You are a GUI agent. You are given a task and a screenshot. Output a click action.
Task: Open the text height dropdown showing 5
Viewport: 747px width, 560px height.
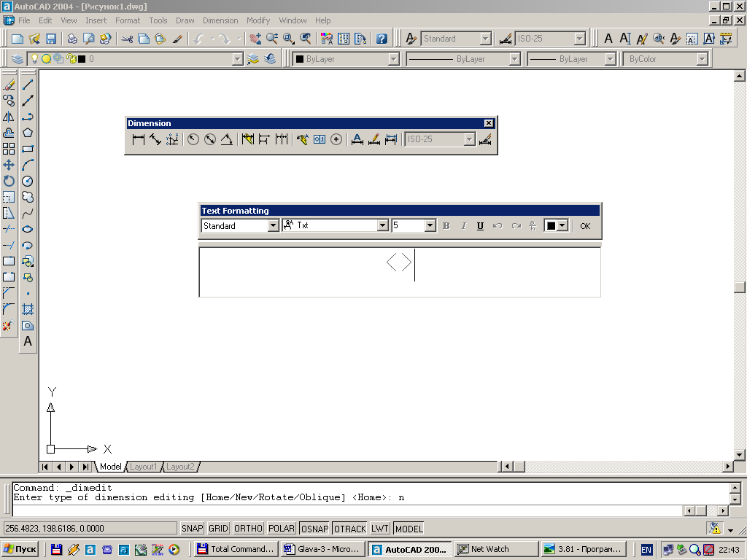[x=430, y=226]
